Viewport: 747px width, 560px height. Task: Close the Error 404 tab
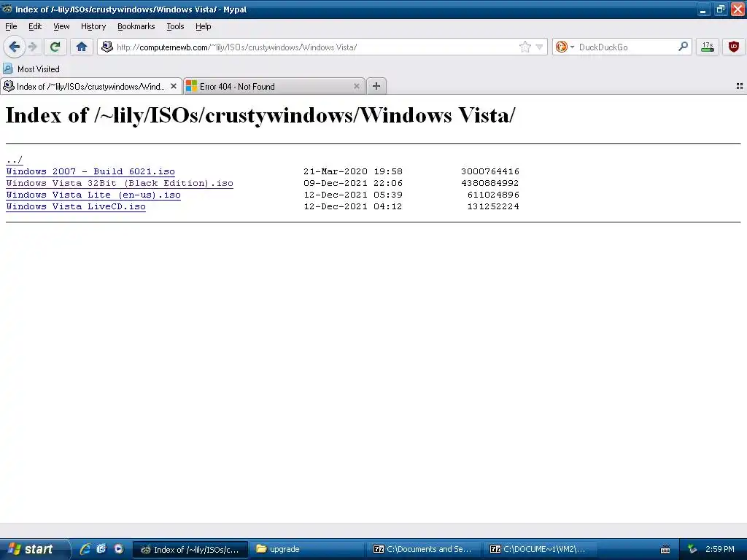click(x=356, y=86)
